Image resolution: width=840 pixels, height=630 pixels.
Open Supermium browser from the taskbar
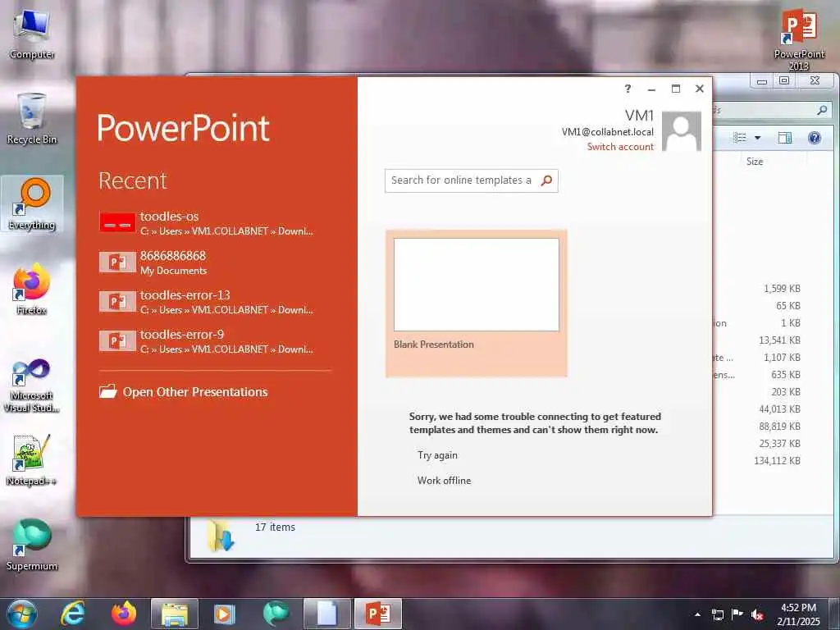(x=276, y=614)
